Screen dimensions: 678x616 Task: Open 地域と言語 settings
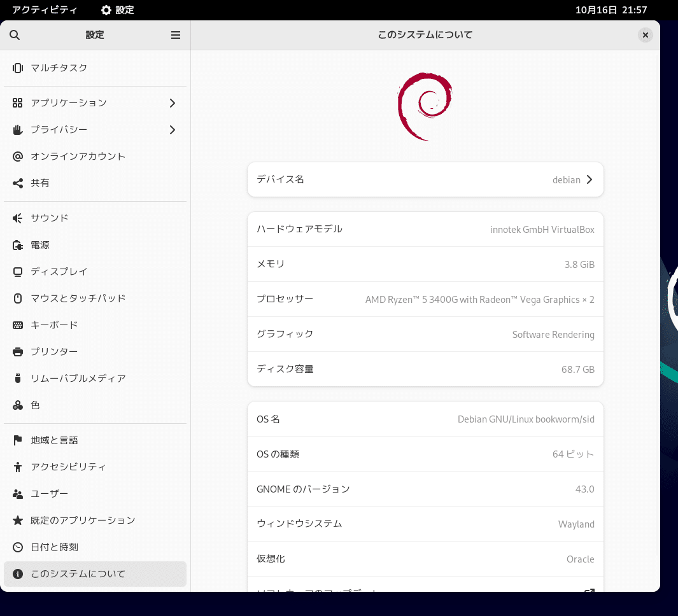(95, 440)
